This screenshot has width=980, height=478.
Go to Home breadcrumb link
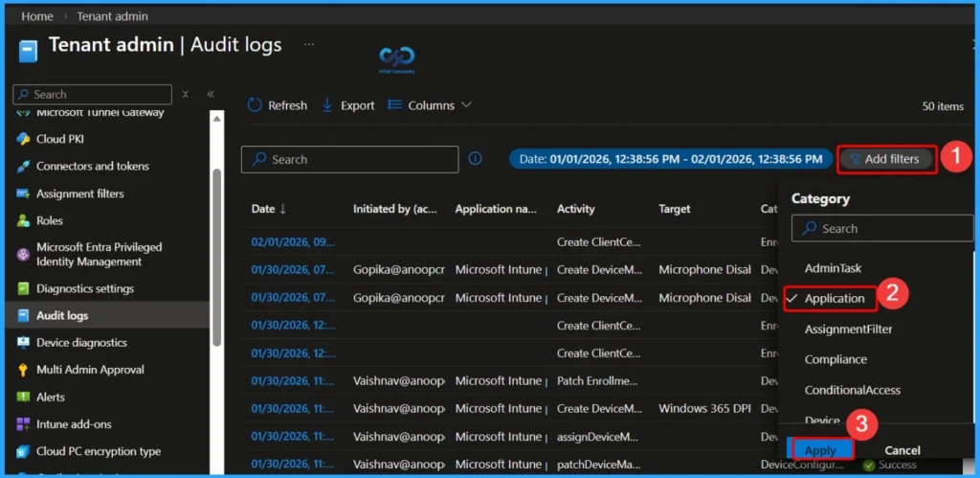37,16
